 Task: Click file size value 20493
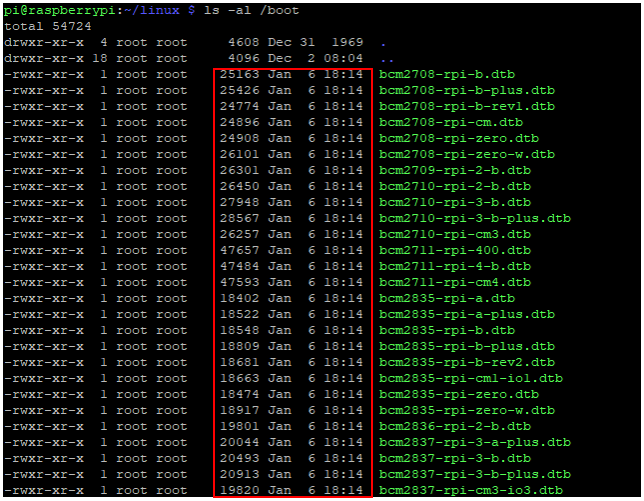pyautogui.click(x=239, y=459)
